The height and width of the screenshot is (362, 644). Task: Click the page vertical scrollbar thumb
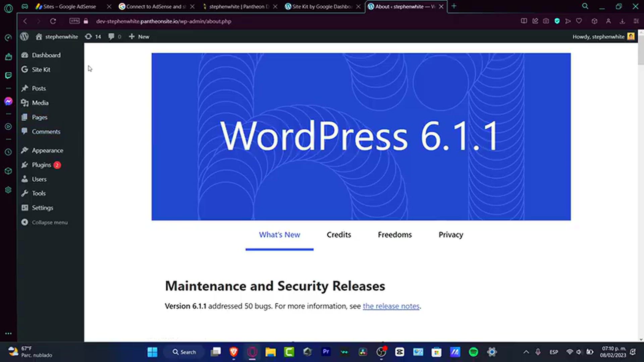click(x=641, y=50)
